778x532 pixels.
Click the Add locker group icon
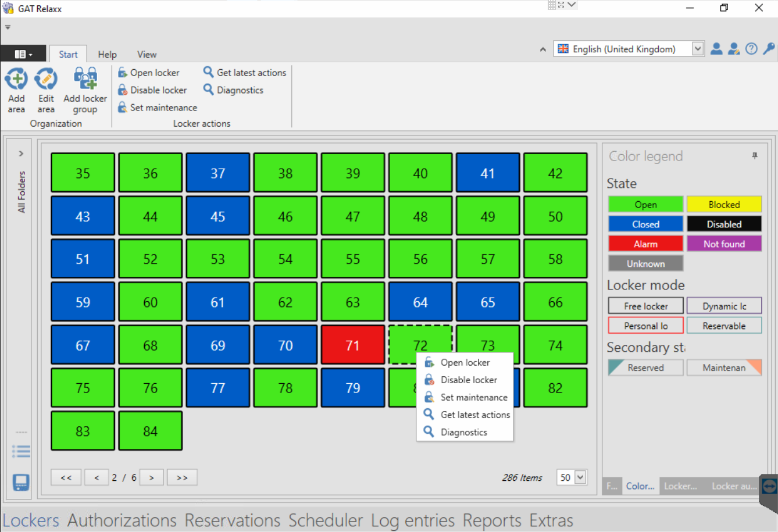point(85,79)
